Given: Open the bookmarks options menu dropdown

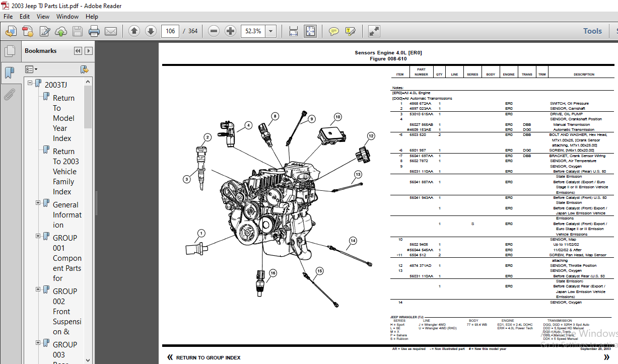Looking at the screenshot, I should (x=31, y=69).
